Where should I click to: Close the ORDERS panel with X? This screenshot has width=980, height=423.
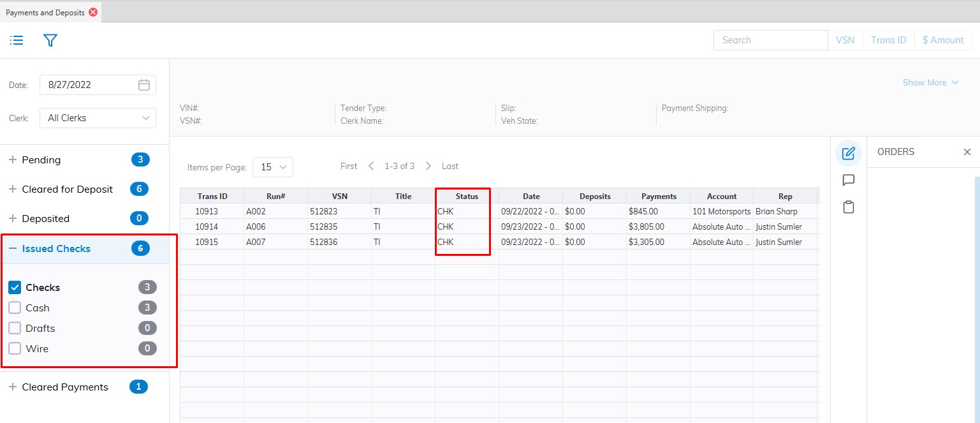click(x=967, y=152)
